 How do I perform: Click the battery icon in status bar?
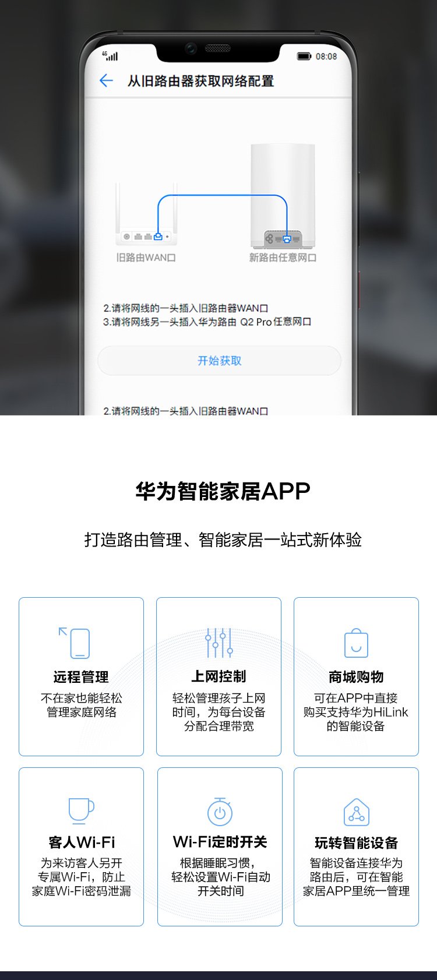click(x=304, y=57)
